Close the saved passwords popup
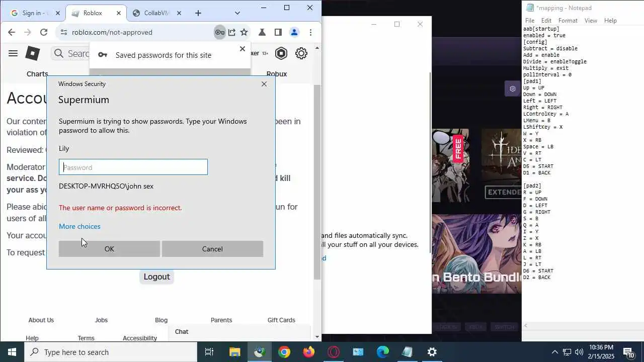Viewport: 644px width, 362px height. click(243, 49)
